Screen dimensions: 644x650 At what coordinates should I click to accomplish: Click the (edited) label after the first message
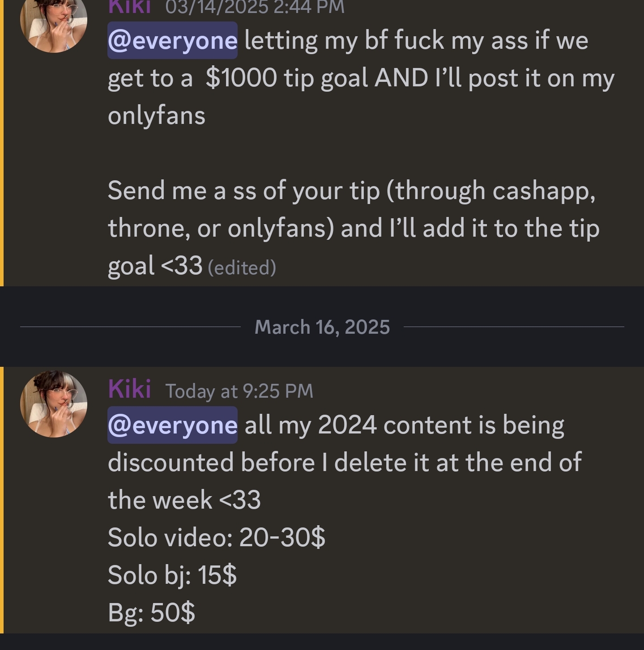(242, 268)
